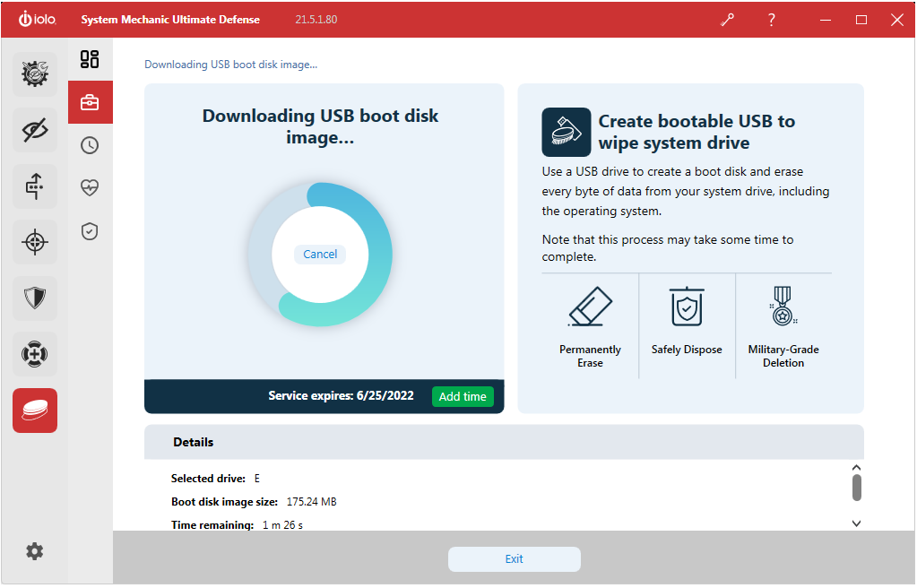The width and height of the screenshot is (917, 588).
Task: Select the signpost arrow module in the sidebar
Action: [x=35, y=186]
